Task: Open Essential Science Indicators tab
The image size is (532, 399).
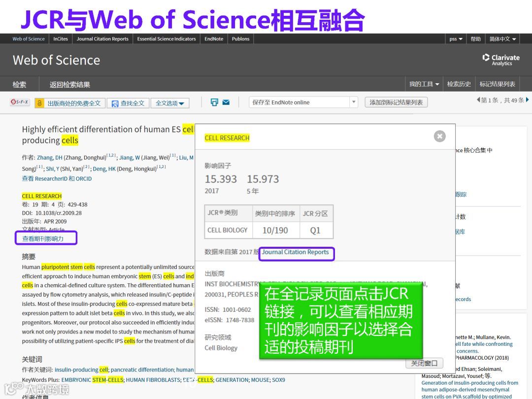Action: (166, 39)
